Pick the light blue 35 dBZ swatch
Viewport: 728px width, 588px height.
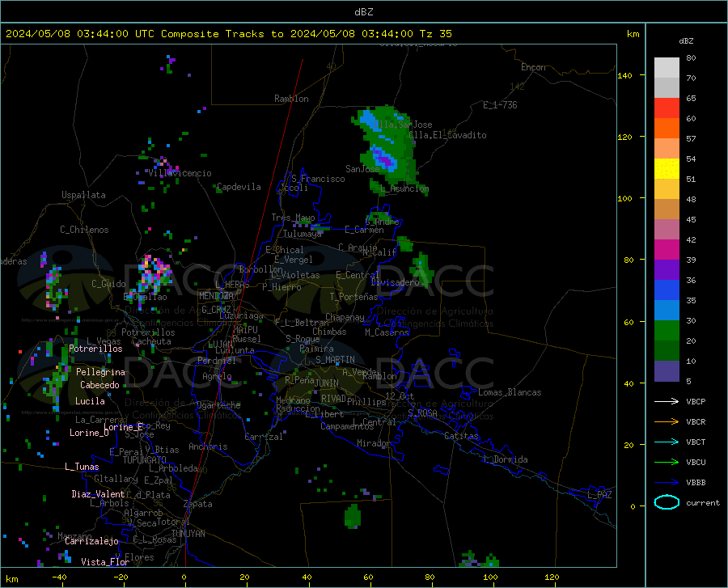[667, 311]
